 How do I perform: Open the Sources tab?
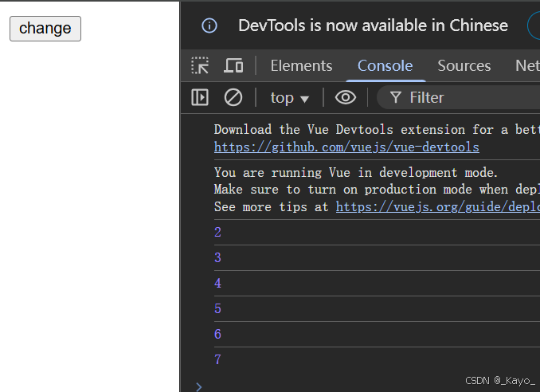coord(464,66)
